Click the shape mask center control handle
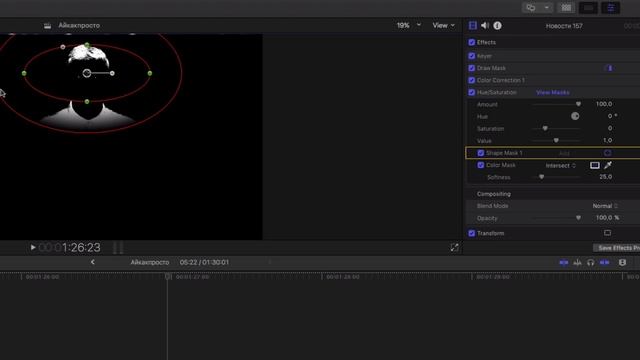Screen dimensions: 640x360 tap(87, 73)
